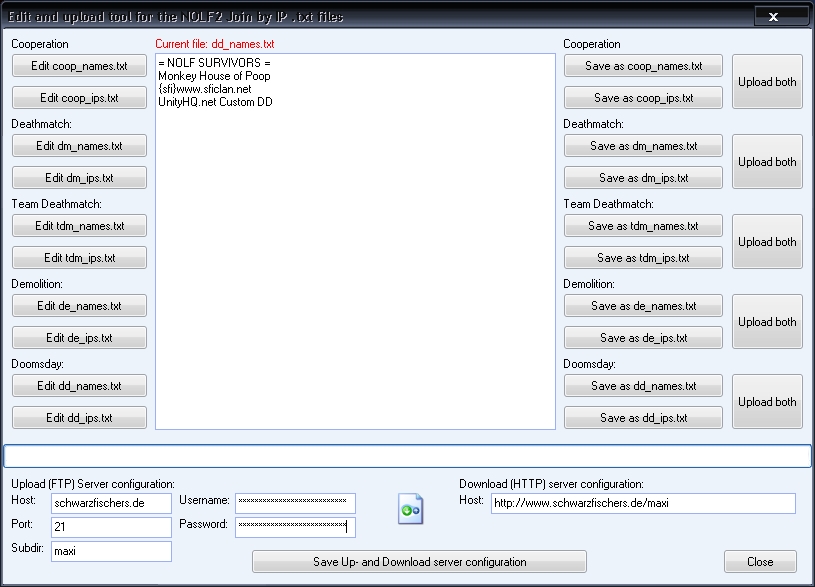Save contents as de_names.txt
Image resolution: width=815 pixels, height=587 pixels.
pos(643,306)
